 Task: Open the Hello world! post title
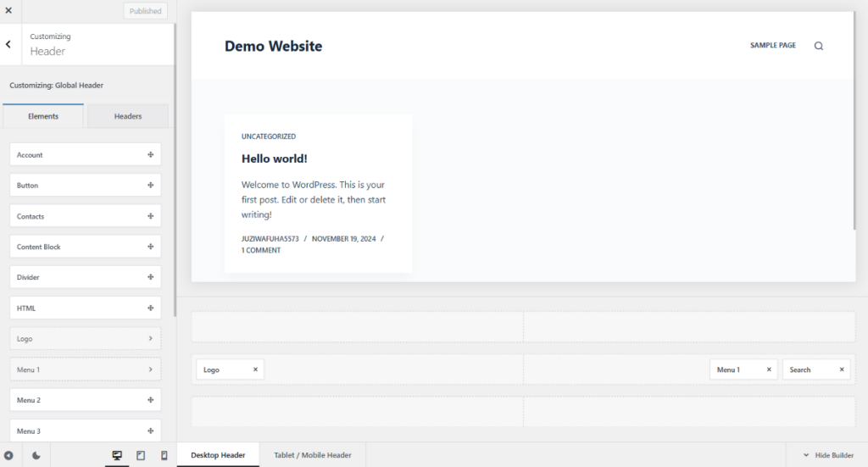point(274,158)
